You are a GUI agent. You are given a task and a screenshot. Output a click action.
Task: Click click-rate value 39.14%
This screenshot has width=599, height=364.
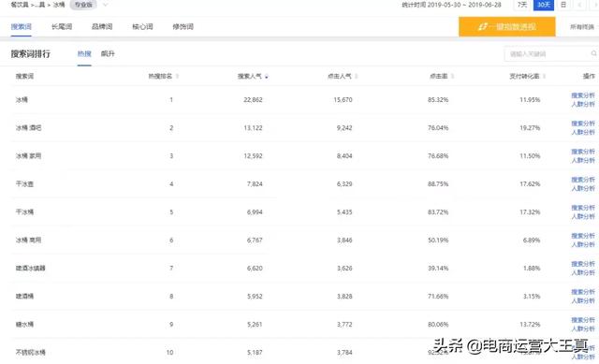pyautogui.click(x=438, y=269)
